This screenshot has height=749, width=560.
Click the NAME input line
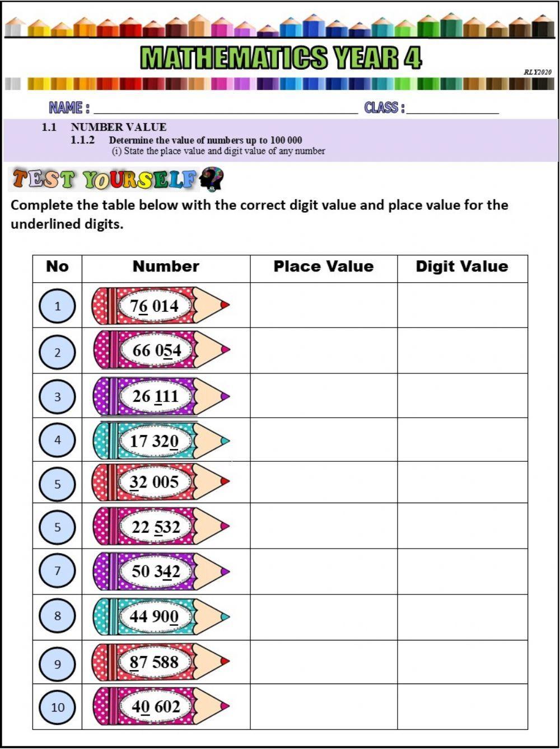[224, 108]
